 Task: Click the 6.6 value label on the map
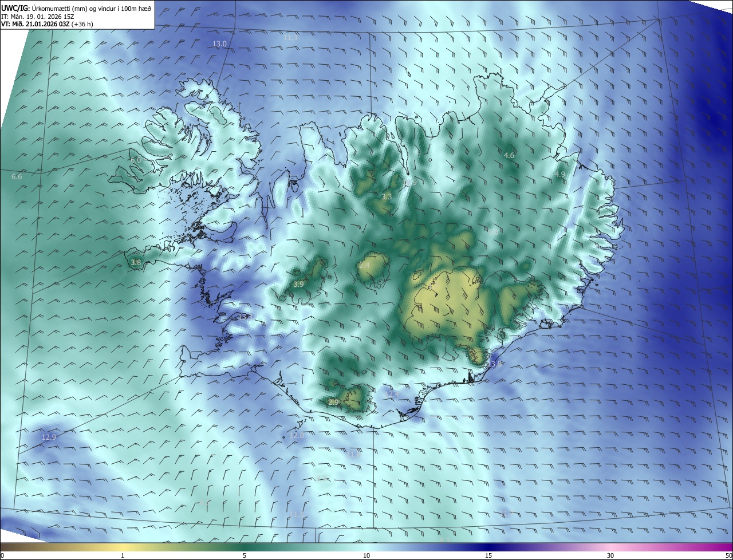click(x=17, y=177)
